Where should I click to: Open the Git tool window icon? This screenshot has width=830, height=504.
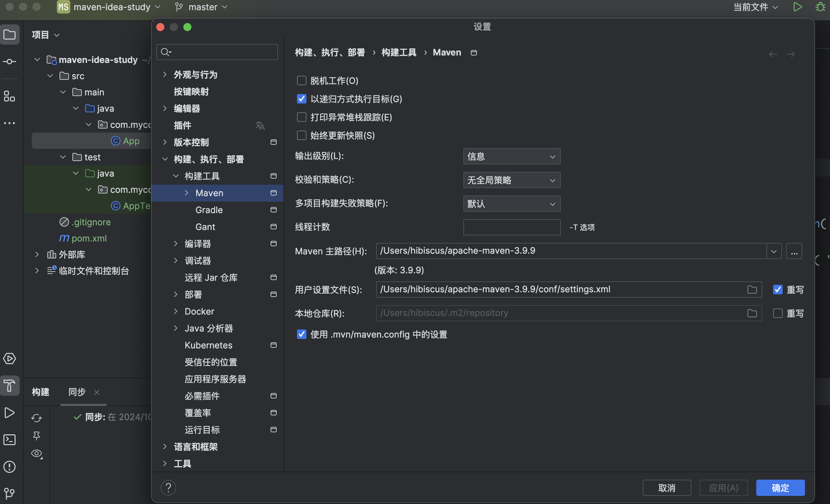(x=9, y=493)
